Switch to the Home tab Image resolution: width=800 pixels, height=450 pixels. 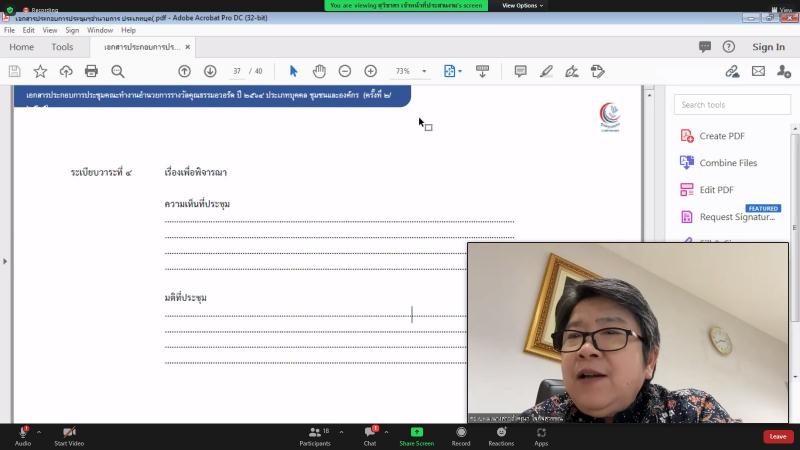coord(21,47)
